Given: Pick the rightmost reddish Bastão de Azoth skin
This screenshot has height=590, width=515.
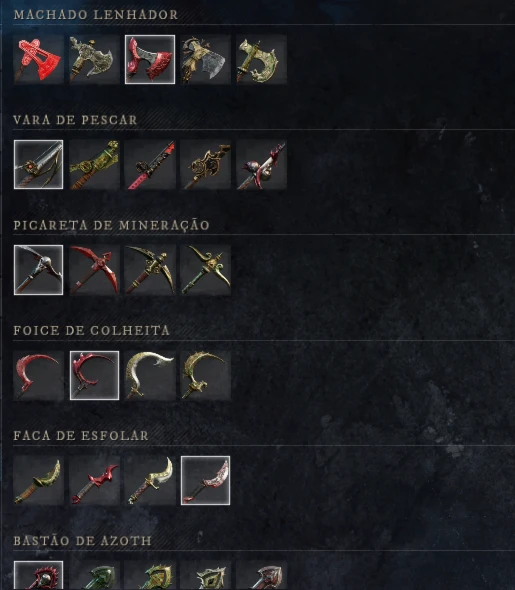Looking at the screenshot, I should click(261, 576).
